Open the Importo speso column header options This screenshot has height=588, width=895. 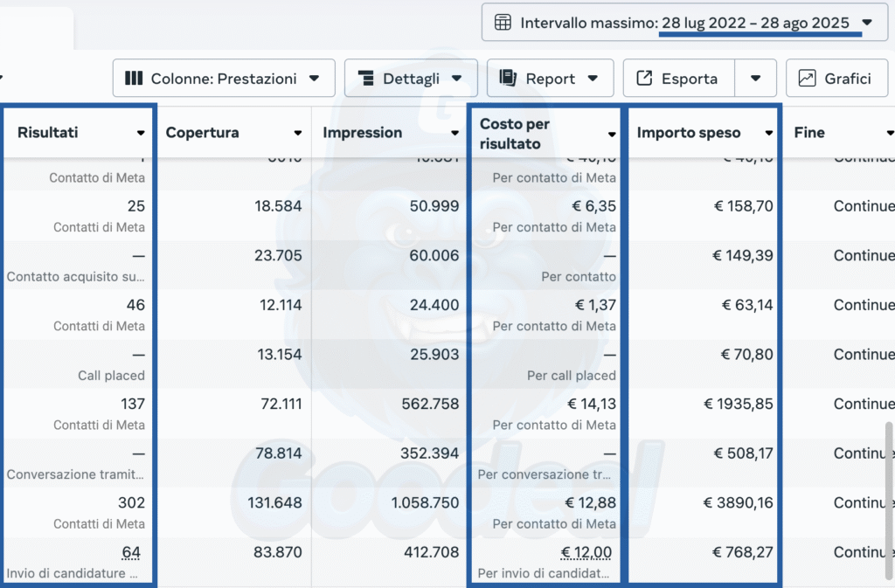click(x=769, y=134)
